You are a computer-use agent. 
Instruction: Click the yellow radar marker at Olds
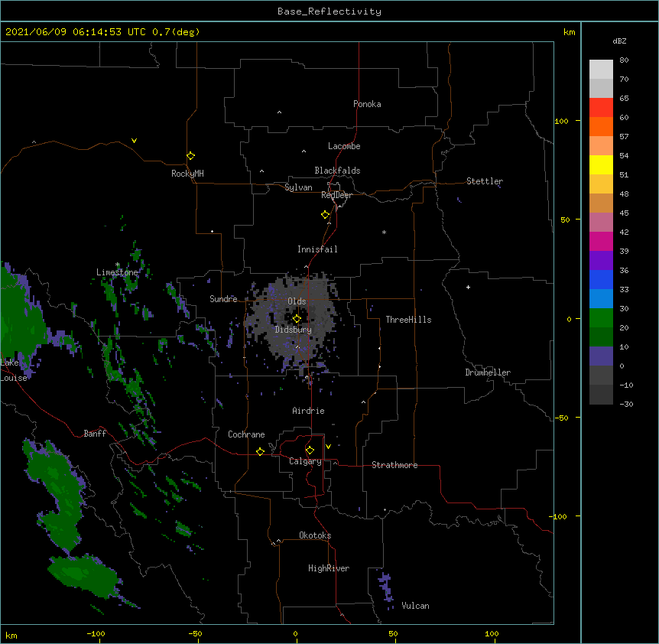(x=297, y=319)
